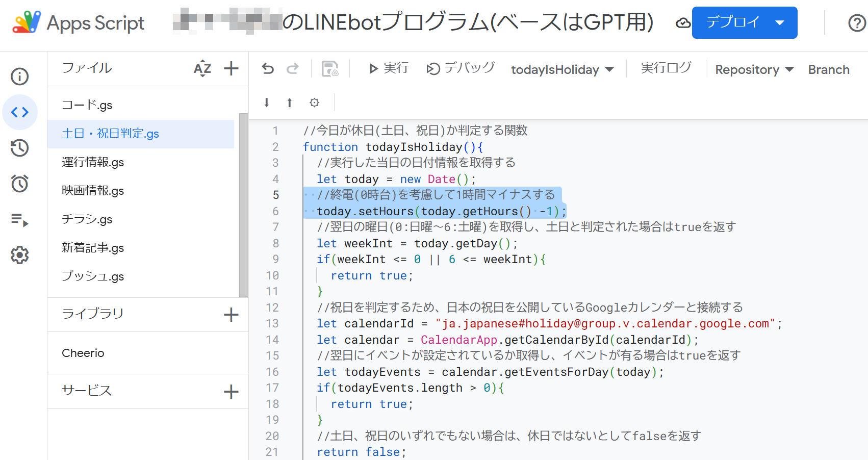
Task: Run the script with 実行
Action: point(389,68)
